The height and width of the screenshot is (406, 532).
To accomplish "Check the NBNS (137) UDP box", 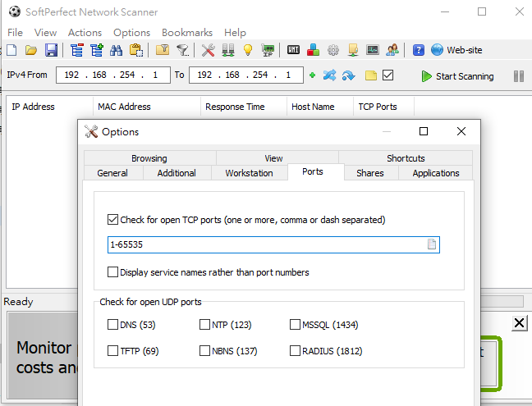I will point(204,351).
